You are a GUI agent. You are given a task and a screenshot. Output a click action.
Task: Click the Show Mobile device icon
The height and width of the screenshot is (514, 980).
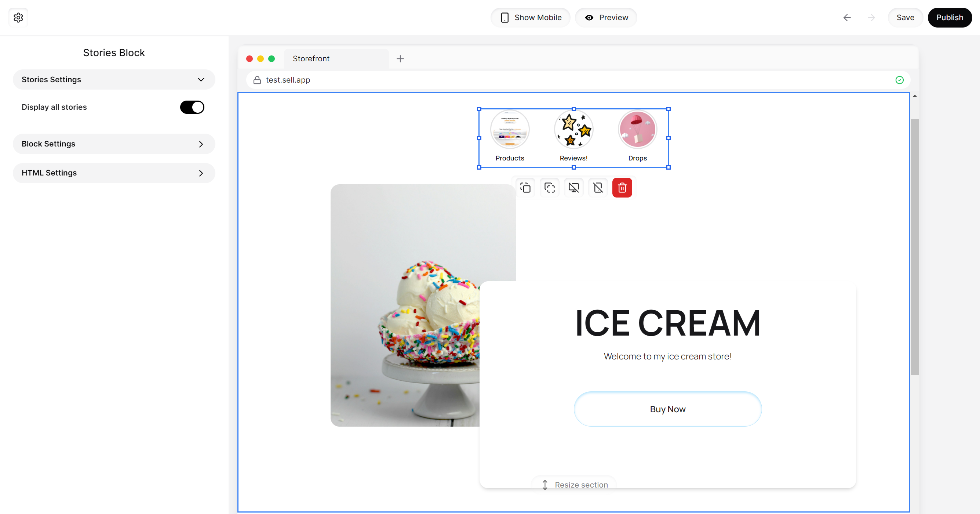(x=505, y=18)
